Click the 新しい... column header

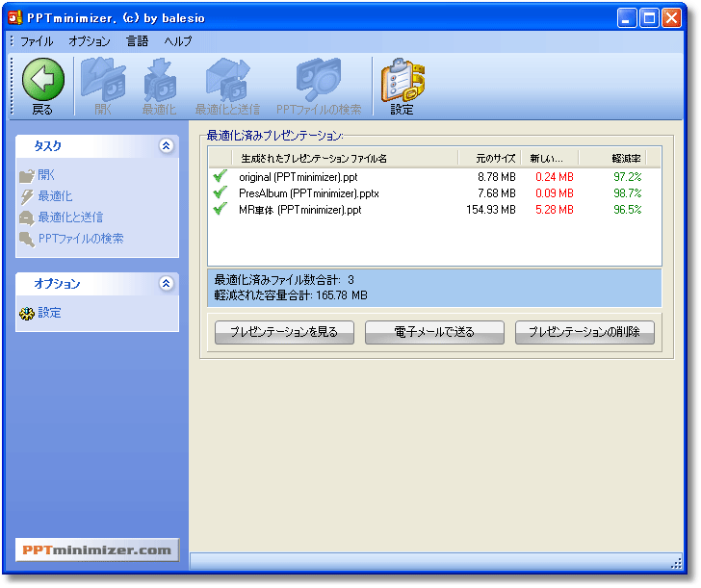coord(550,158)
